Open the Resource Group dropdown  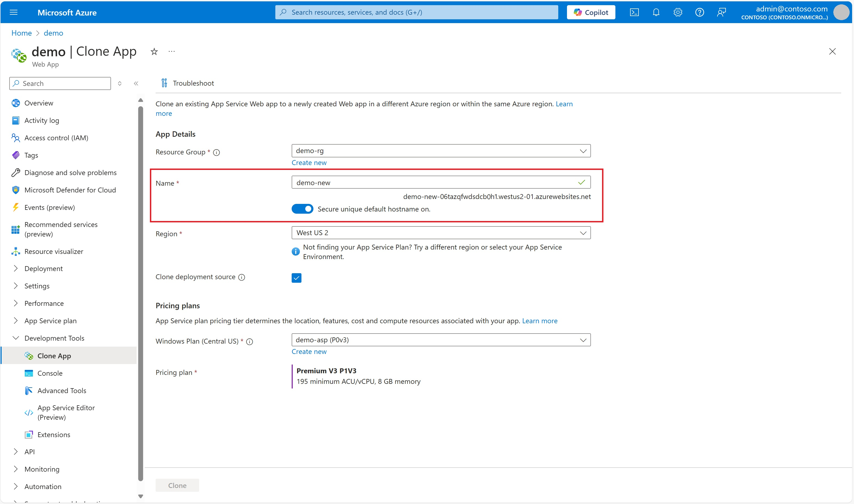click(x=583, y=151)
